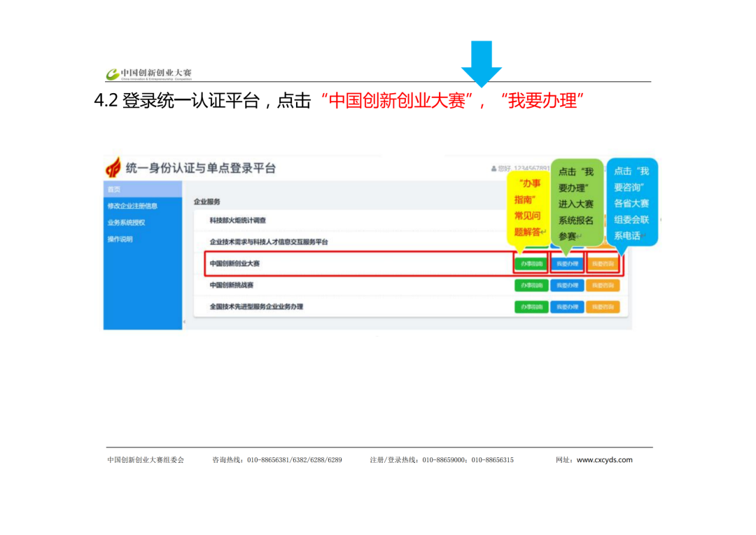Click the flame logo of the 统一身份认证 platform
The width and height of the screenshot is (756, 535).
click(x=113, y=168)
